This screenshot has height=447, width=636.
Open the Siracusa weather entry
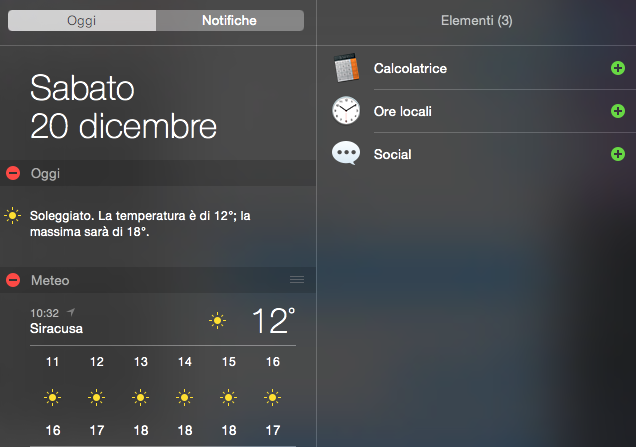coord(56,328)
